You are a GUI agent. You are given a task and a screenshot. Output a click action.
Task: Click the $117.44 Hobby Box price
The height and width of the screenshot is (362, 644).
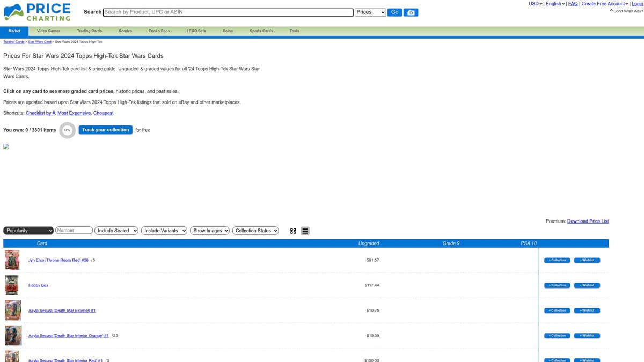[372, 285]
